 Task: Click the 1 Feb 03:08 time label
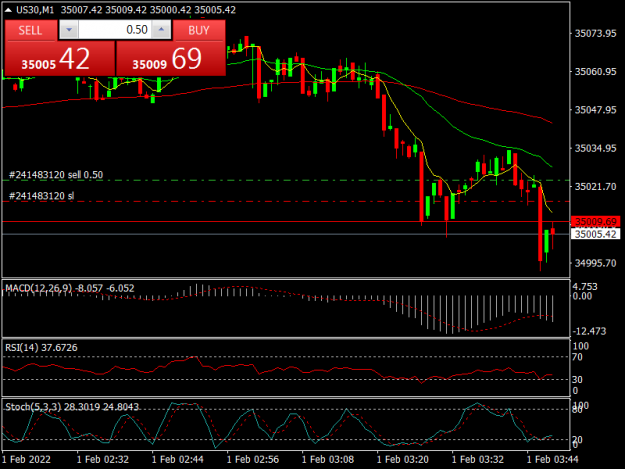328,459
